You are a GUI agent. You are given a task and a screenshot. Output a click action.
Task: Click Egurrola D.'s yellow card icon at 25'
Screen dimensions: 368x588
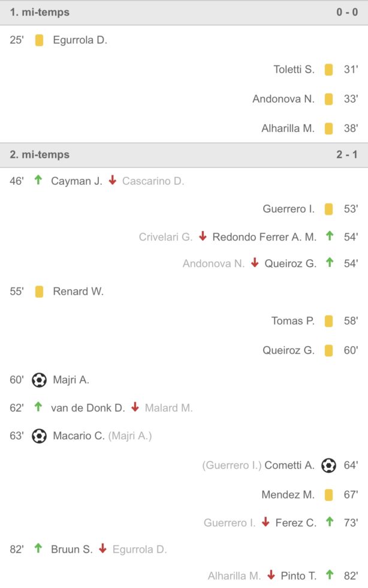coord(39,41)
